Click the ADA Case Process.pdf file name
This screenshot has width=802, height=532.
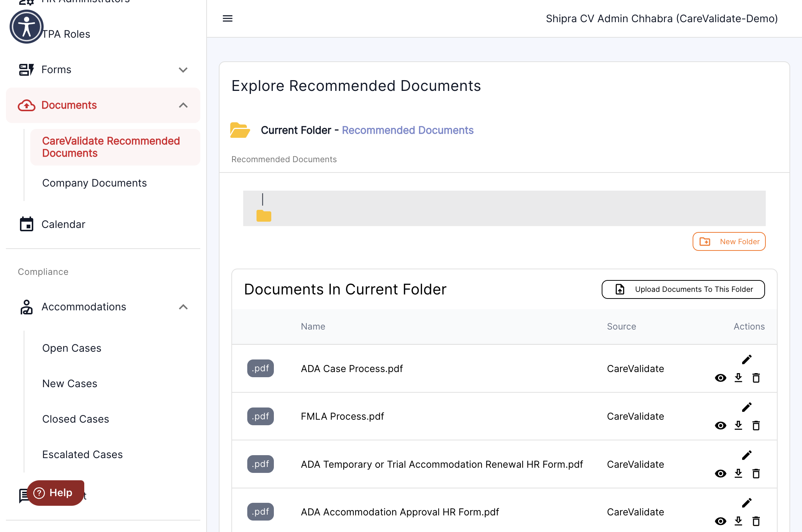352,369
